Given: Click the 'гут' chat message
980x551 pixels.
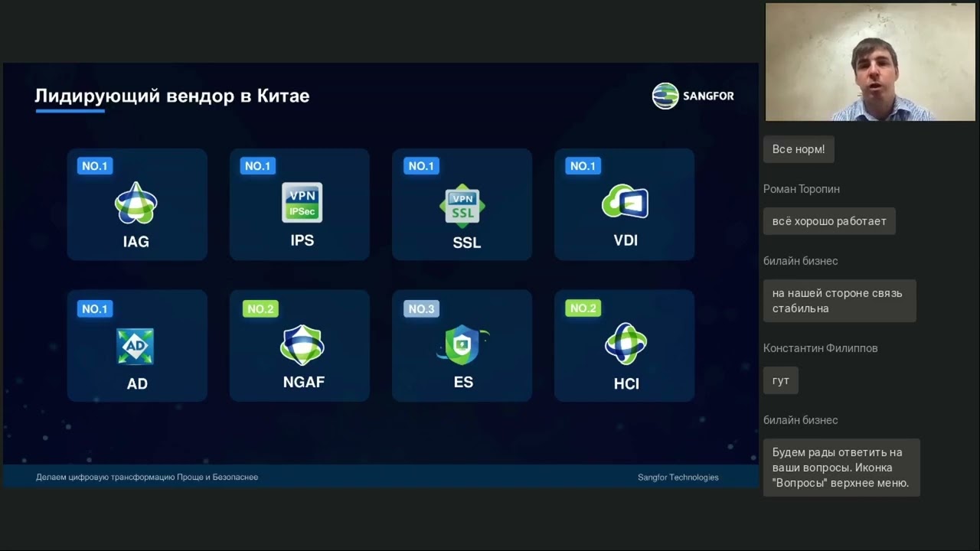Looking at the screenshot, I should 781,380.
